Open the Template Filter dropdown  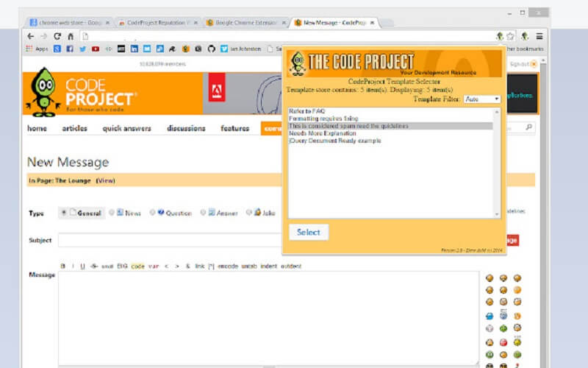point(481,99)
